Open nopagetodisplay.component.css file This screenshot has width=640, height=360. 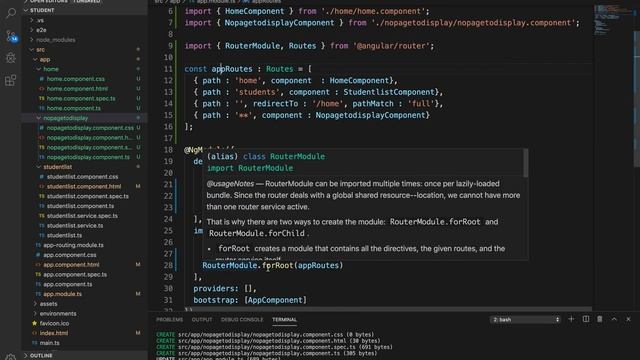click(x=90, y=128)
